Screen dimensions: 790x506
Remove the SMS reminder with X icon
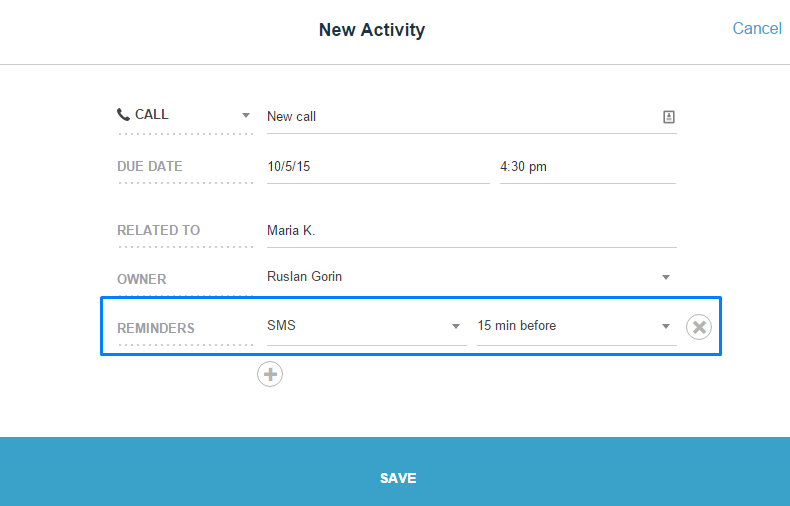click(699, 327)
